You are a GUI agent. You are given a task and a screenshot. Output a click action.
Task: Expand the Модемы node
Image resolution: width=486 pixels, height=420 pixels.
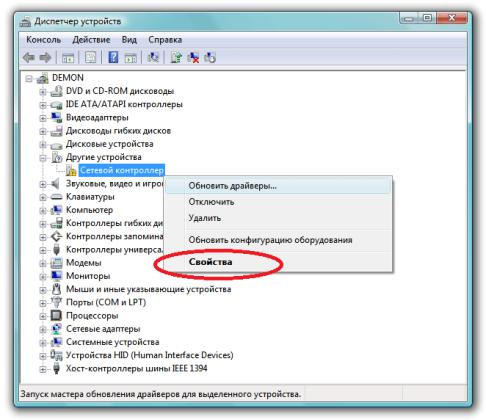pos(43,263)
